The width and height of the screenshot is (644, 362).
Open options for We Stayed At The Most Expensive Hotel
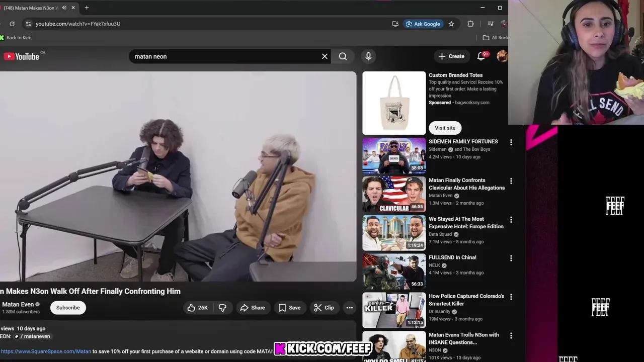pyautogui.click(x=511, y=220)
